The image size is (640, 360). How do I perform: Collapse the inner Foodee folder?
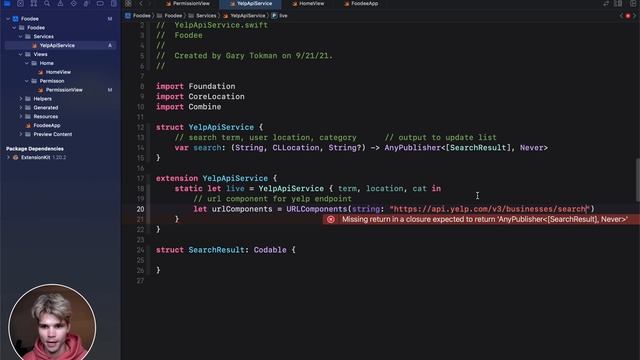pyautogui.click(x=14, y=27)
